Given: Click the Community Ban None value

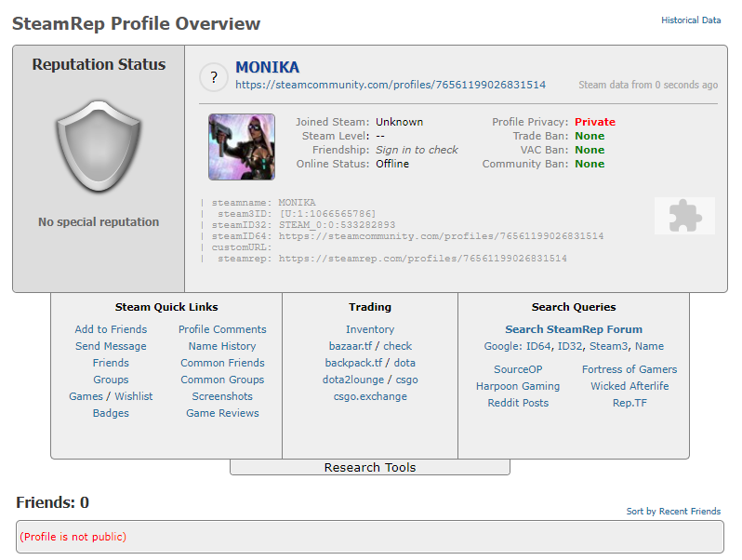Looking at the screenshot, I should (590, 164).
